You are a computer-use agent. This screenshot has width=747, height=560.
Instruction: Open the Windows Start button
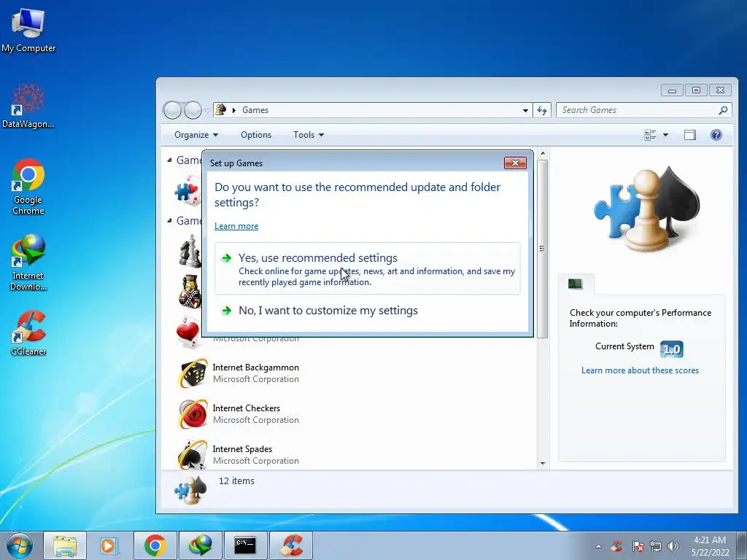pos(20,545)
